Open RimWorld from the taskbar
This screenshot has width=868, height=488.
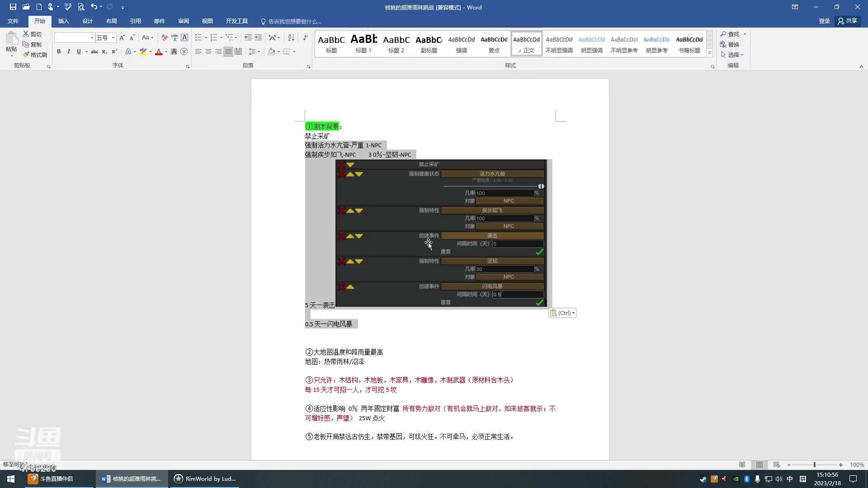pos(204,479)
